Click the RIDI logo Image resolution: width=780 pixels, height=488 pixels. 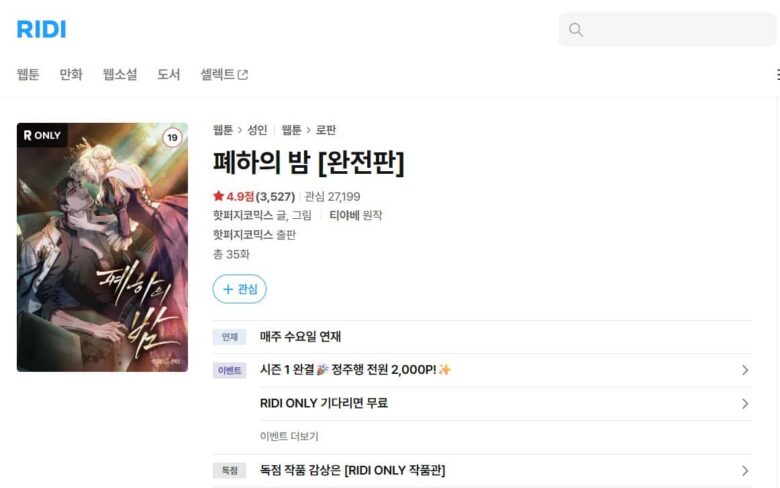[x=41, y=29]
